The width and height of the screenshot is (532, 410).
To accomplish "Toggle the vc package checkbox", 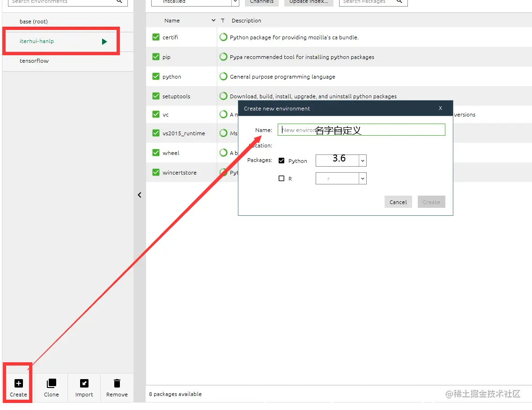I will pyautogui.click(x=156, y=114).
